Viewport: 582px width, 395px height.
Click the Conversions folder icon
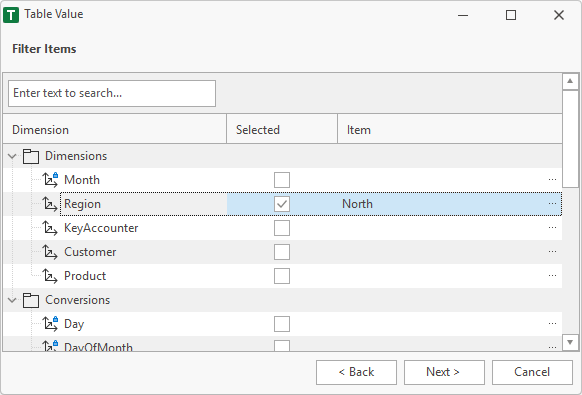point(31,300)
